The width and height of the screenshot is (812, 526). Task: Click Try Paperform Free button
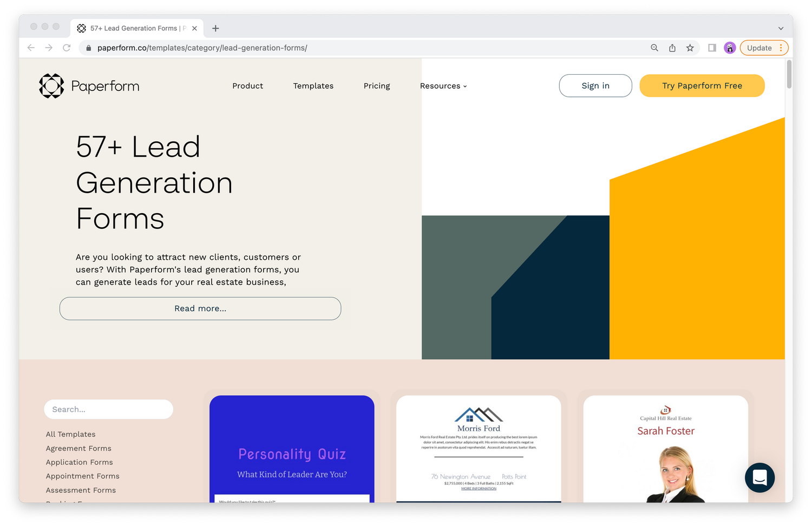click(x=702, y=86)
